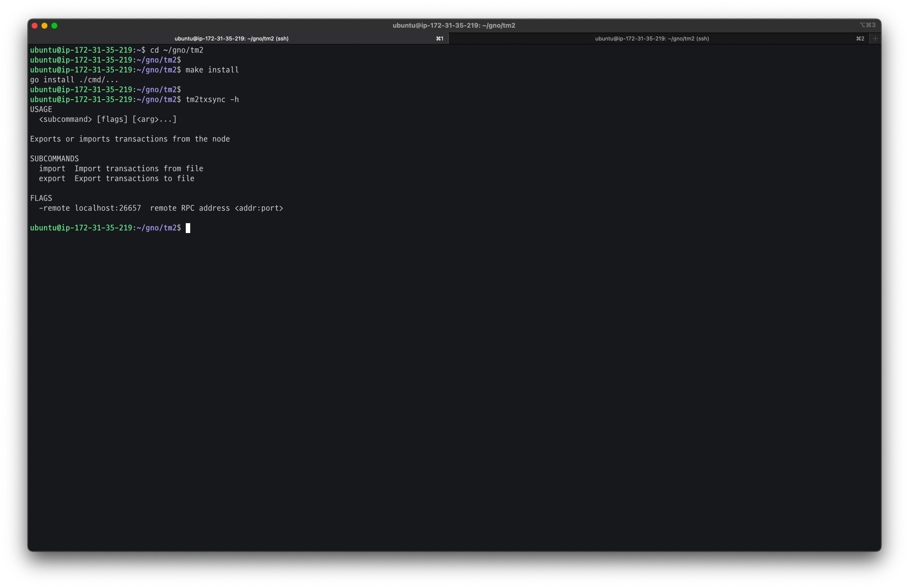Screen dimensions: 909x588
Task: Click 'remote RPC address <addr:port>' description
Action: (x=216, y=208)
